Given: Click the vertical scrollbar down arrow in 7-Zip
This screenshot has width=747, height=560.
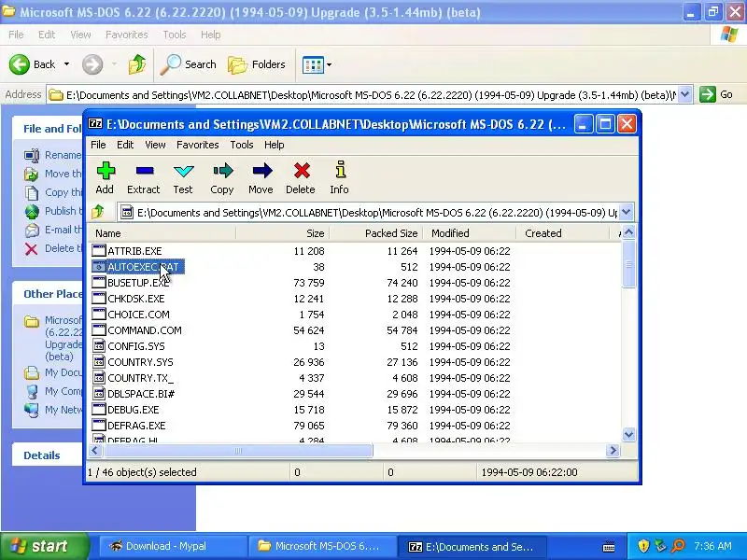Looking at the screenshot, I should [628, 434].
